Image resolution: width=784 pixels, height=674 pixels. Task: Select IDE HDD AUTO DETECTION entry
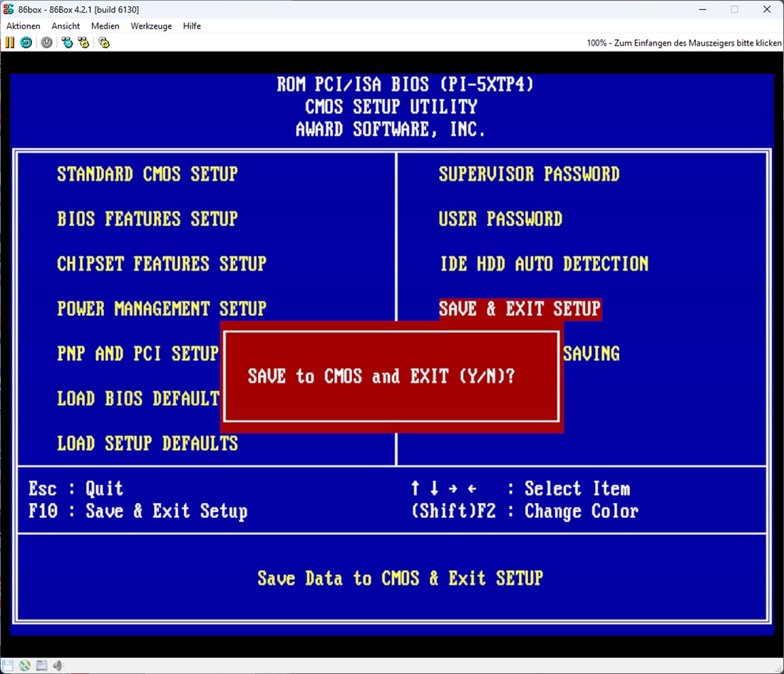coord(544,264)
